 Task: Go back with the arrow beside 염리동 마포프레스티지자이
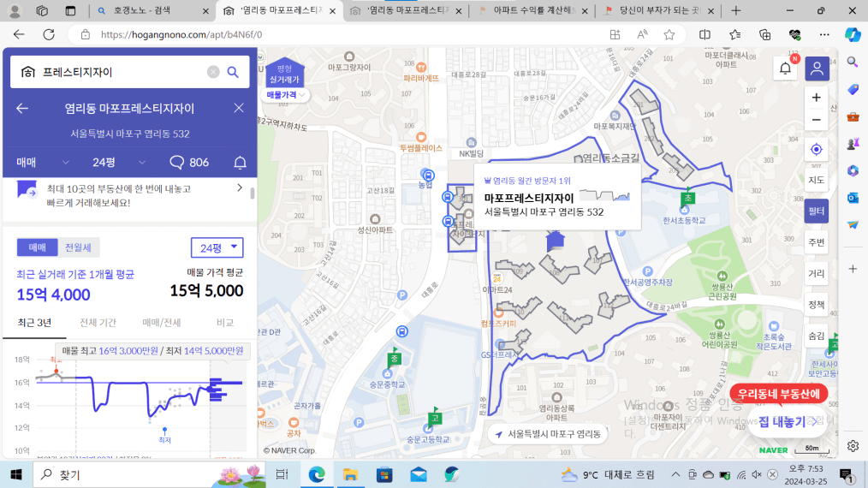point(22,108)
